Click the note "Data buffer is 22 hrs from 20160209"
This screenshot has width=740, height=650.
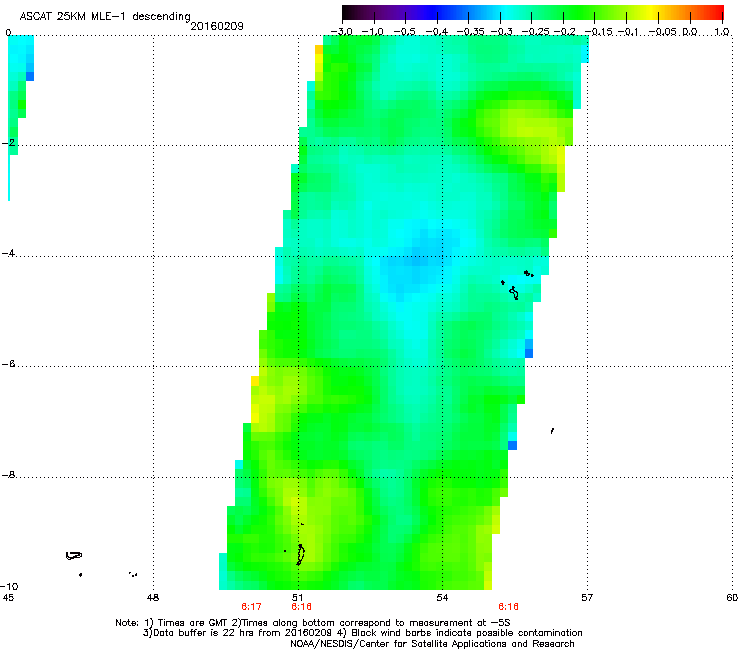242,633
